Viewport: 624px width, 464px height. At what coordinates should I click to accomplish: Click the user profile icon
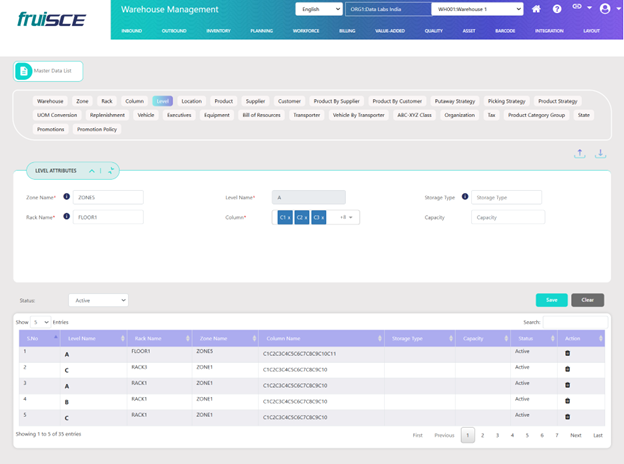pos(605,9)
